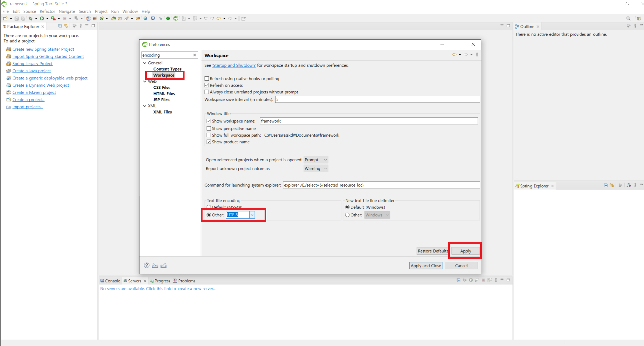Open the File menu
This screenshot has width=644, height=346.
(x=6, y=11)
